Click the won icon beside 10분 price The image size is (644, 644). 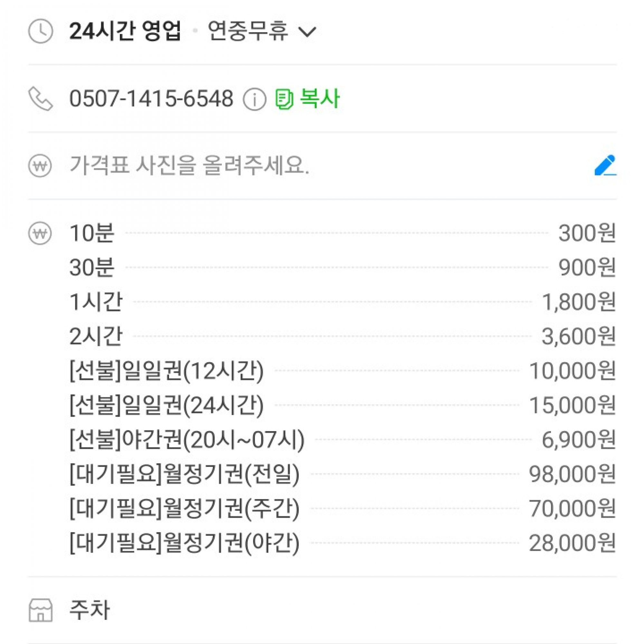(40, 233)
